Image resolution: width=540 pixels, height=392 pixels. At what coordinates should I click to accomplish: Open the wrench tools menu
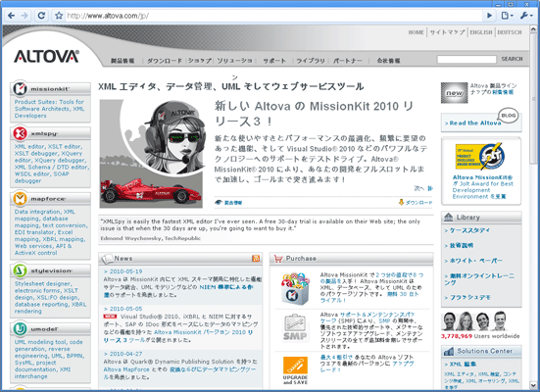(526, 16)
